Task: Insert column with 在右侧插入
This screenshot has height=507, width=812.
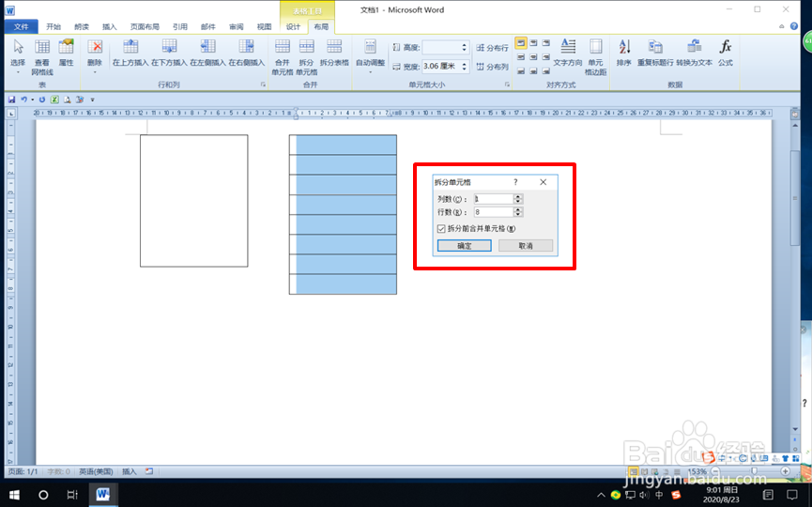Action: click(x=247, y=54)
